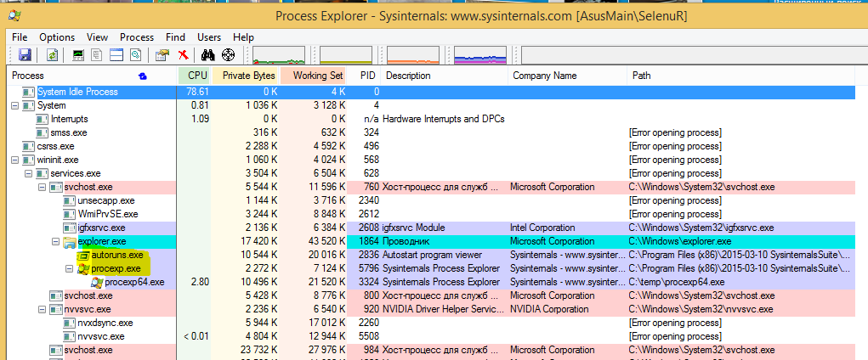Click the Refresh Now toolbar icon
Viewport: 868px width, 360px height.
pos(52,55)
